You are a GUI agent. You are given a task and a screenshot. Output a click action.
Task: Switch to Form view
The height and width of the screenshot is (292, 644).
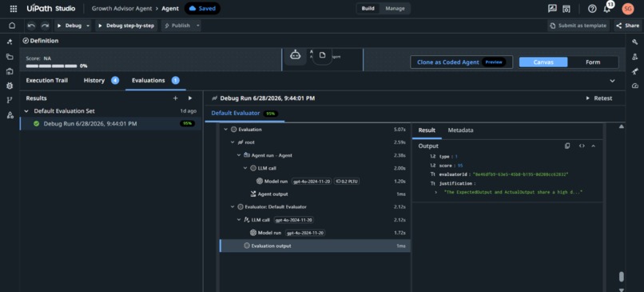pyautogui.click(x=593, y=62)
